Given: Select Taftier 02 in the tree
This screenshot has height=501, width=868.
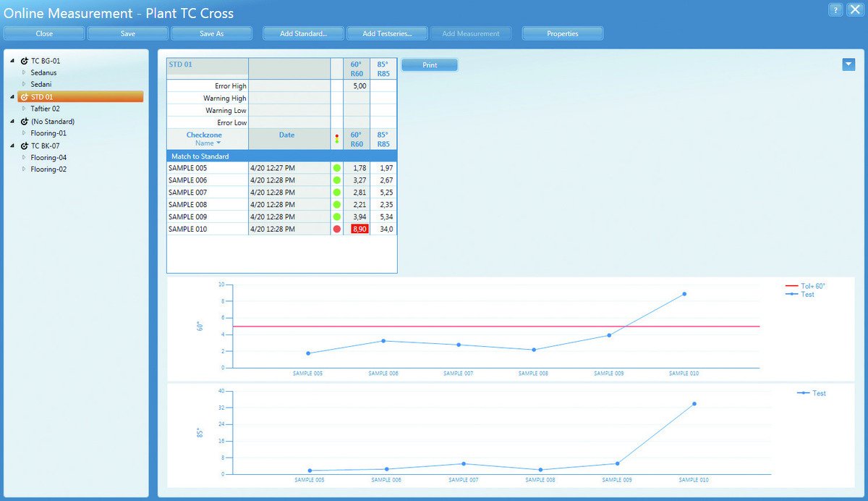Looking at the screenshot, I should 45,109.
